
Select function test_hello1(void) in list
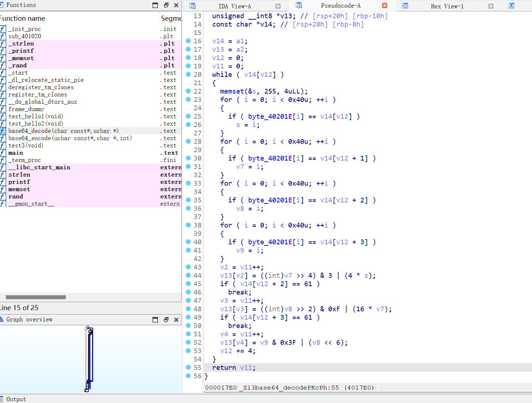coord(35,116)
